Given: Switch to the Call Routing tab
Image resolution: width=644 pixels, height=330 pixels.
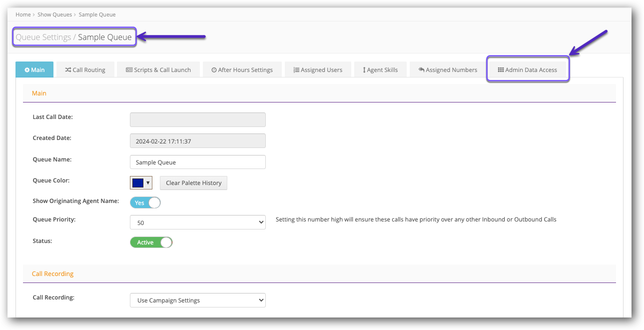Looking at the screenshot, I should tap(85, 69).
